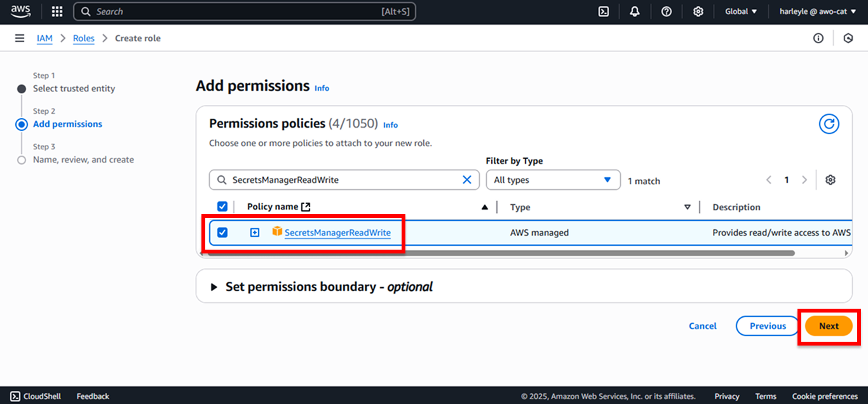868x404 pixels.
Task: Go to IAM breadcrumb link
Action: click(44, 38)
